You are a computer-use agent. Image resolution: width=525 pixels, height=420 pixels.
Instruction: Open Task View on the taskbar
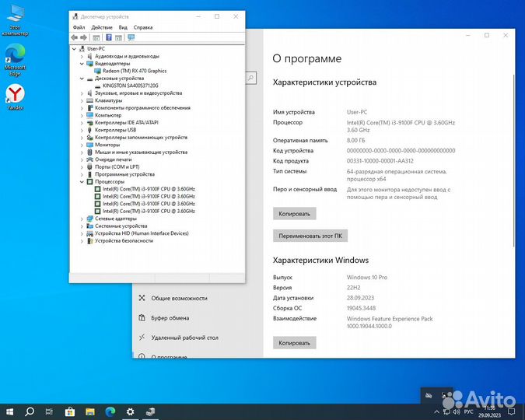click(x=49, y=411)
